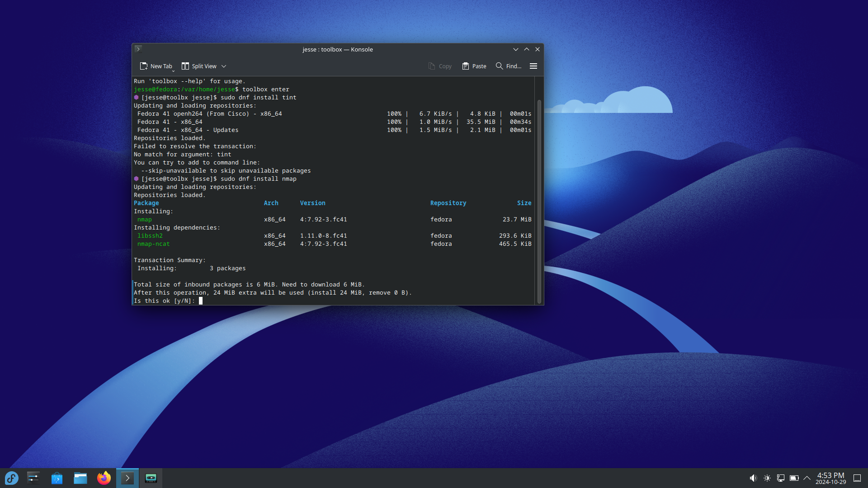The height and width of the screenshot is (488, 868).
Task: Click the 'toolbox enter' command text
Action: coord(266,89)
